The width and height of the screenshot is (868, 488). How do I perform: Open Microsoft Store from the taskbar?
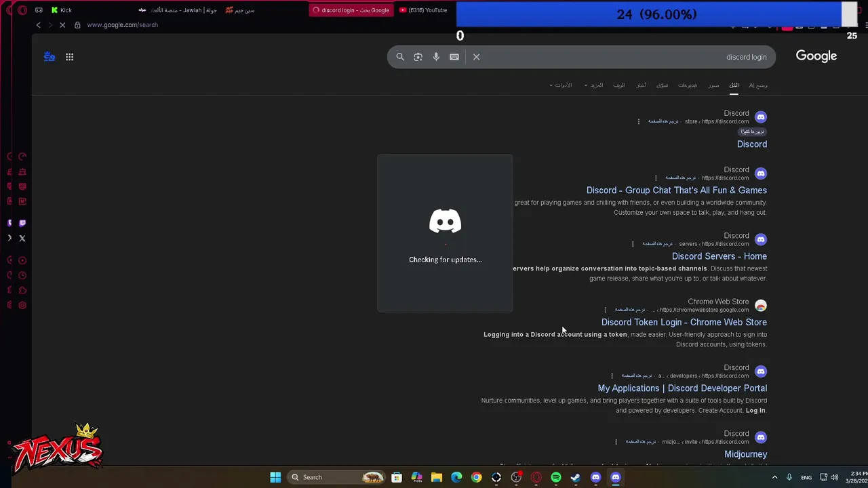[397, 477]
